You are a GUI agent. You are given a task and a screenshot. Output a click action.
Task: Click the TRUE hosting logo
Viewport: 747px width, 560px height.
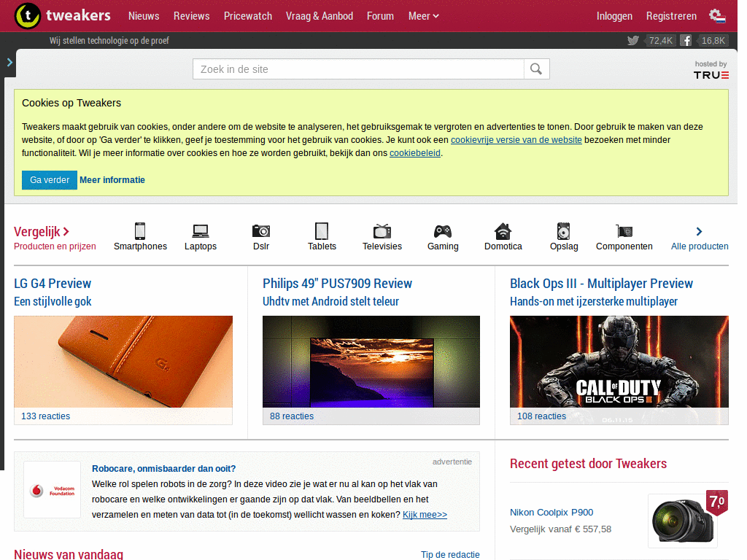[711, 75]
